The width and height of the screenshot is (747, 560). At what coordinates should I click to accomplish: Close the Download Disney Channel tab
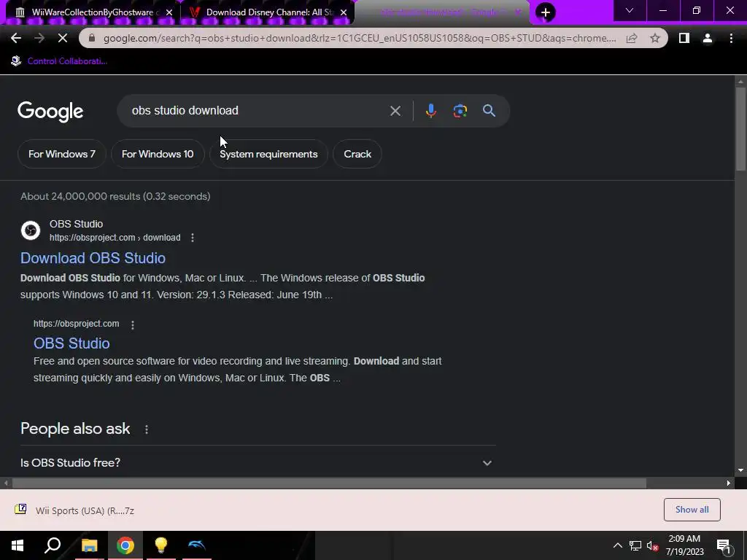[x=344, y=12]
